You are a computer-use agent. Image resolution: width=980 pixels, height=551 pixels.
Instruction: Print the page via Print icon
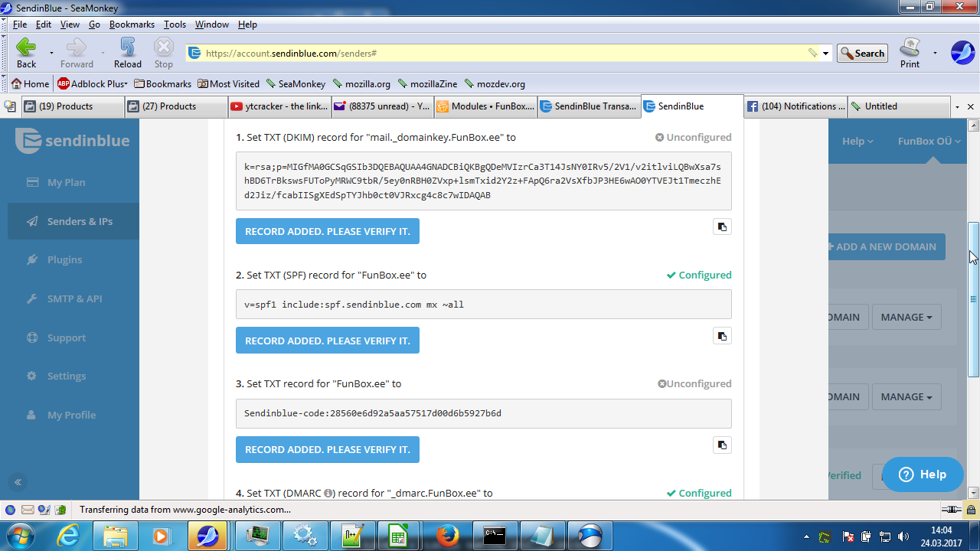point(910,53)
